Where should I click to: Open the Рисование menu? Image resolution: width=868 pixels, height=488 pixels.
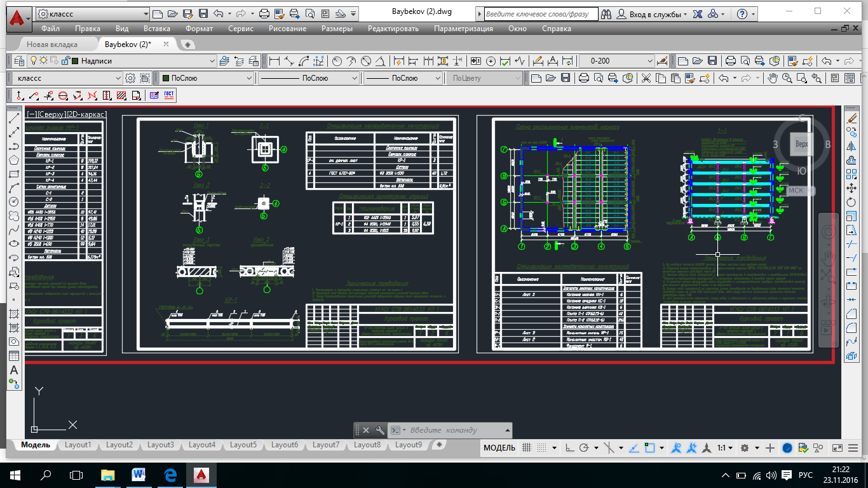[x=287, y=29]
